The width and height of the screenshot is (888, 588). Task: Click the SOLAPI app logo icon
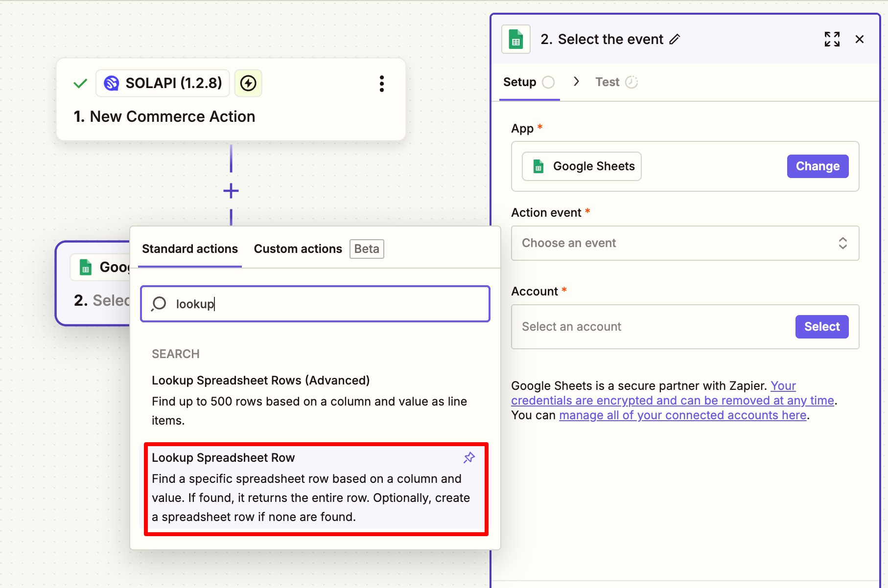tap(112, 83)
